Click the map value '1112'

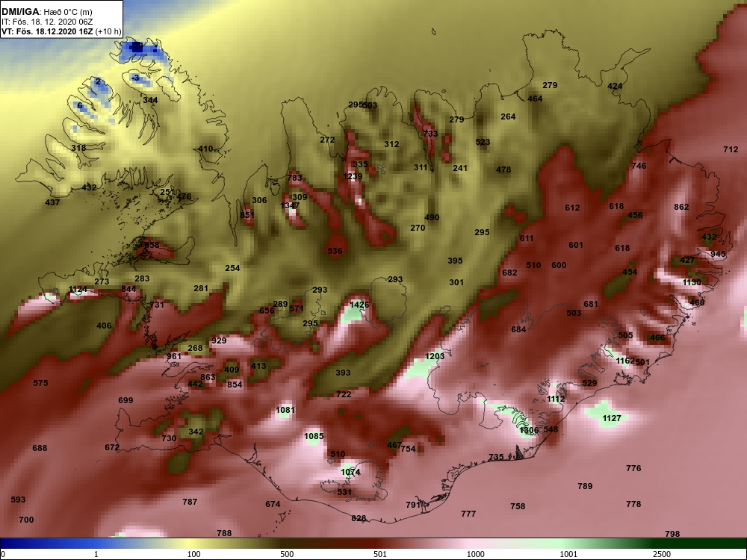pos(556,399)
